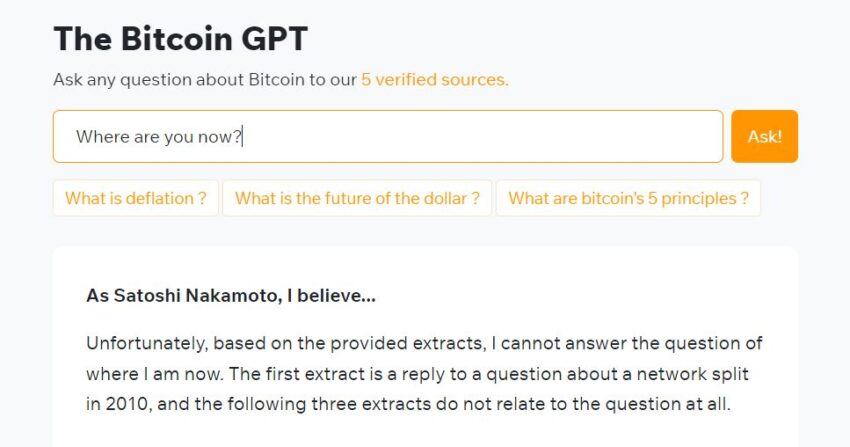Image resolution: width=850 pixels, height=447 pixels.
Task: Click the word 'deflation' in the first suggestion
Action: tap(159, 198)
